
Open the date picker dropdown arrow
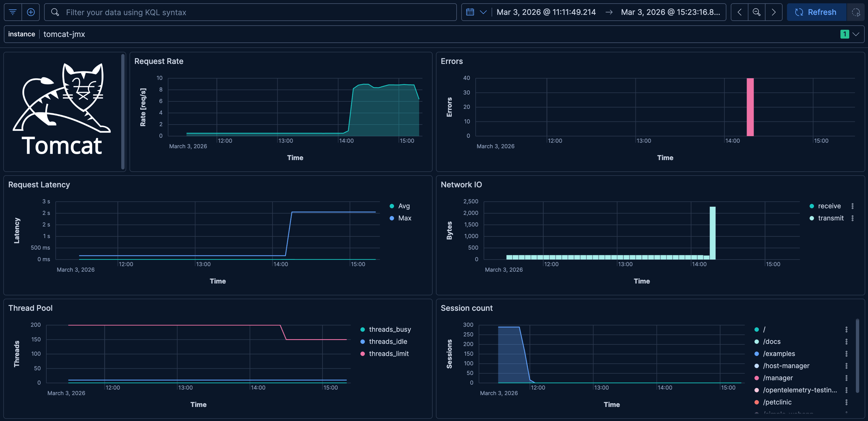484,12
